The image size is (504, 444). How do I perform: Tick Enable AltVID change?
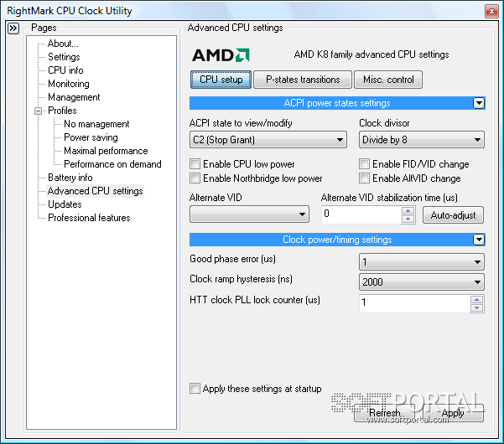click(364, 178)
